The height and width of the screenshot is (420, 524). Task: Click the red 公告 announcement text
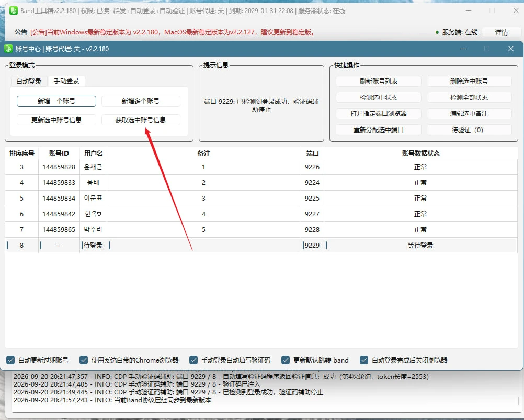[173, 32]
